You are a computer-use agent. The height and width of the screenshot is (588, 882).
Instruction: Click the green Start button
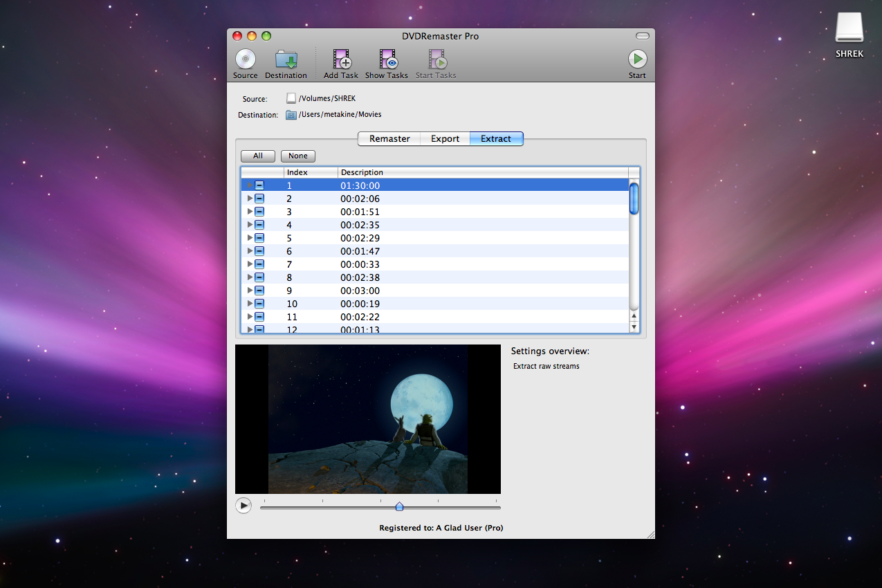point(637,59)
